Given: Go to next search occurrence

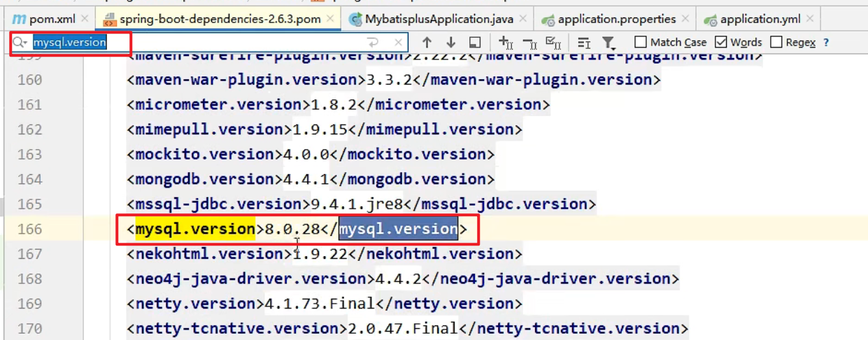Looking at the screenshot, I should (x=450, y=43).
